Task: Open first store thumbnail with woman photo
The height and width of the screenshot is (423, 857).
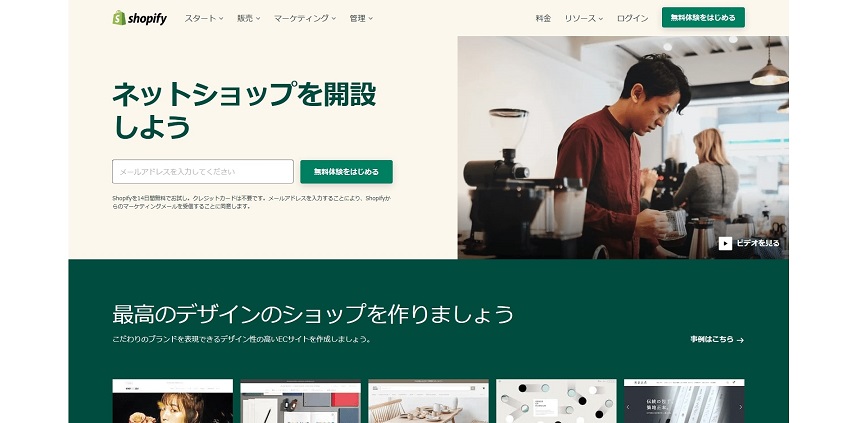Action: (x=173, y=401)
